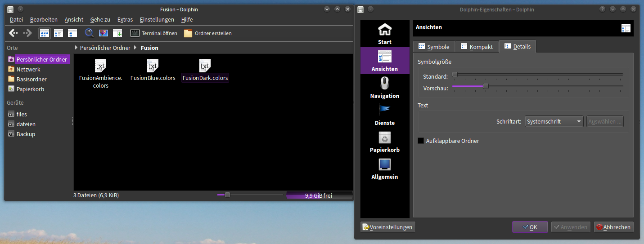Click the 9,9 GiB frei space bar

click(319, 195)
